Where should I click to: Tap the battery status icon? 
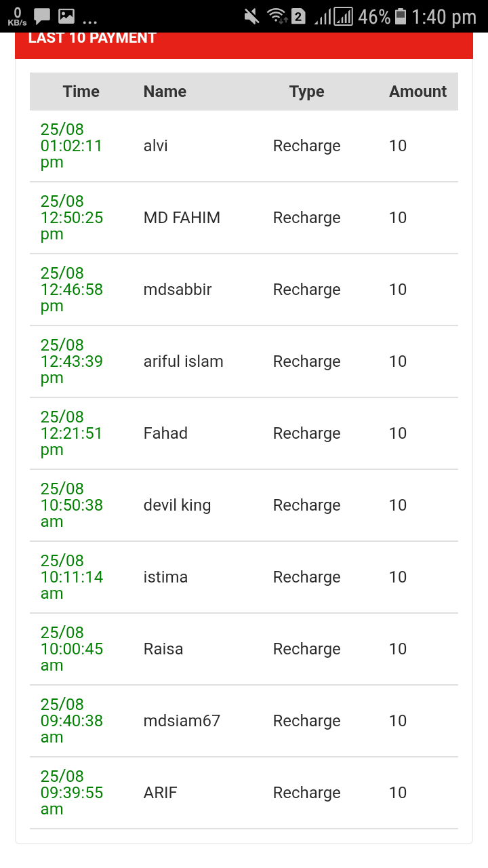coord(401,16)
